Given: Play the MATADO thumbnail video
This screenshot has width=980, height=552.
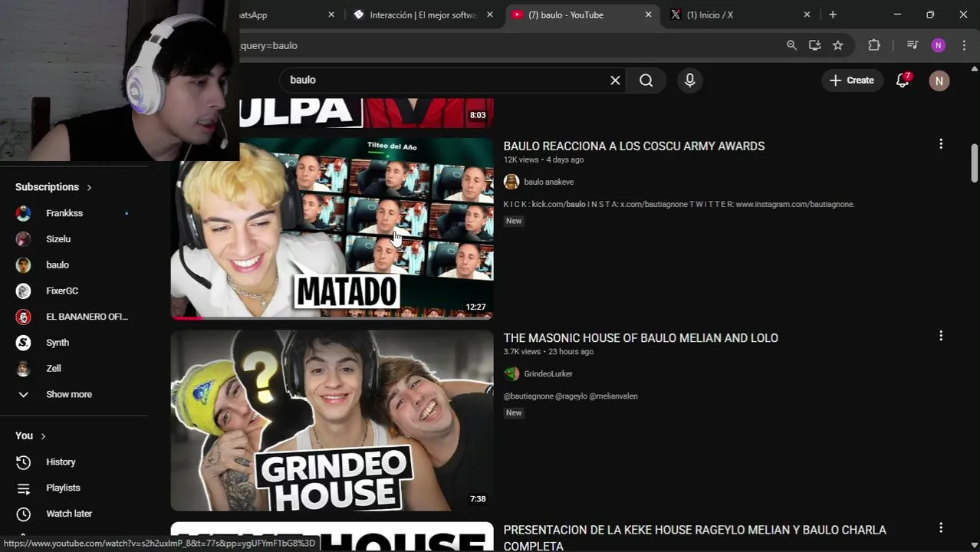Looking at the screenshot, I should 332,228.
